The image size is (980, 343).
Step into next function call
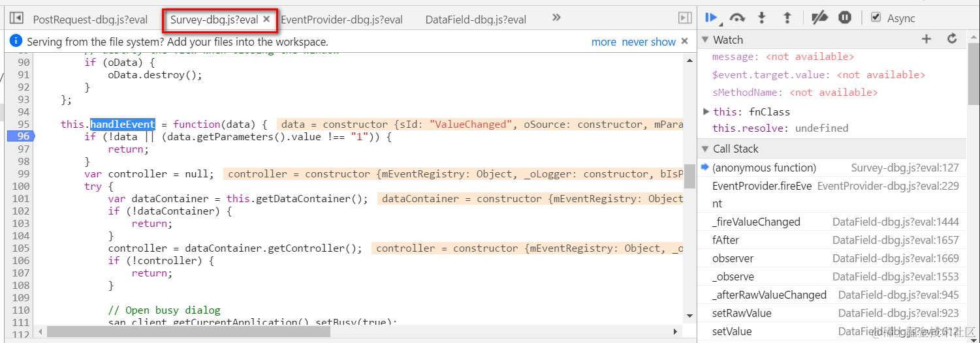pos(761,18)
